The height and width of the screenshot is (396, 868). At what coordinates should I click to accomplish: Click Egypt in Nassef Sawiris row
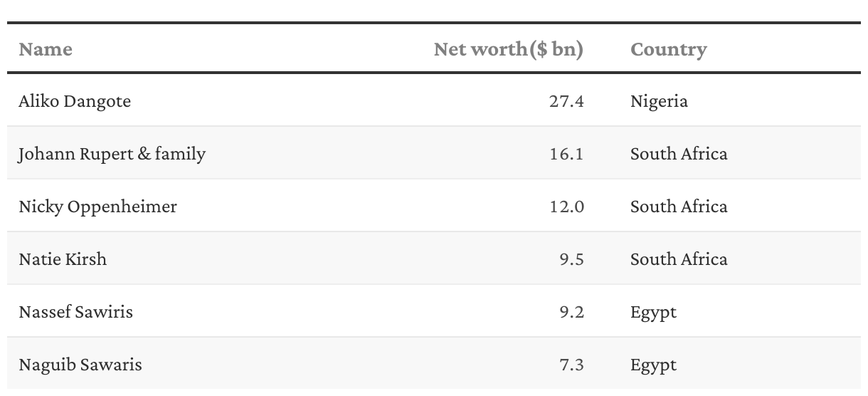tap(653, 313)
